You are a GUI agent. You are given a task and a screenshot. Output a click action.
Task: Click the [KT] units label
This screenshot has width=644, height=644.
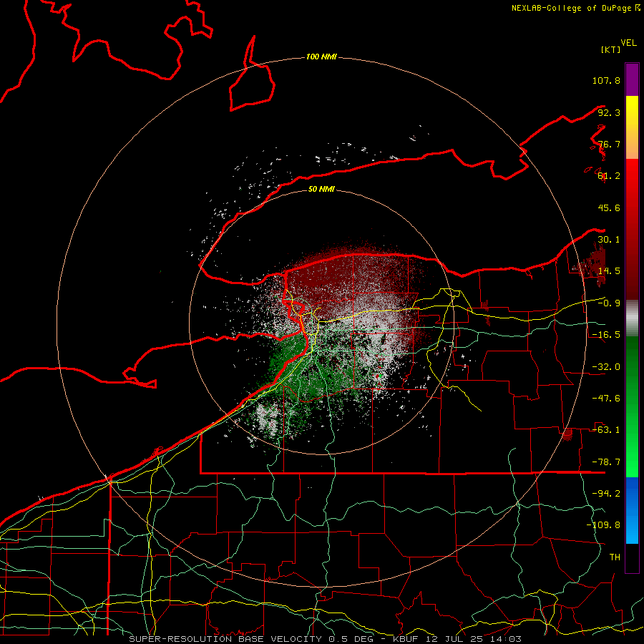pos(610,49)
